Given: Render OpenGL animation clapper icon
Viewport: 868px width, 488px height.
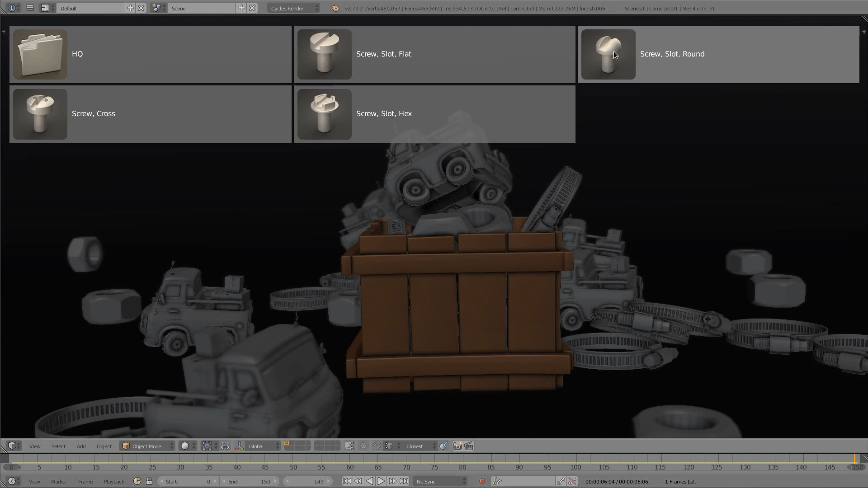Looking at the screenshot, I should 469,446.
